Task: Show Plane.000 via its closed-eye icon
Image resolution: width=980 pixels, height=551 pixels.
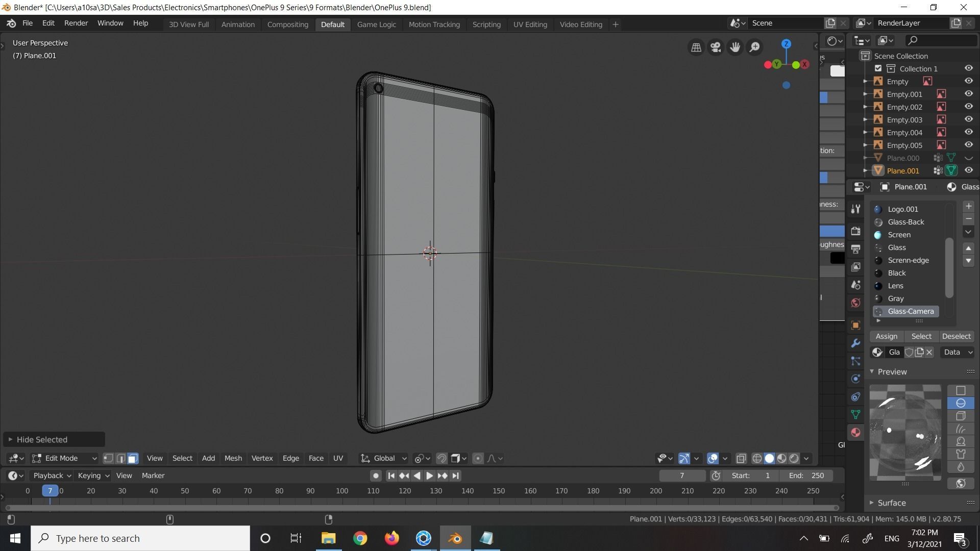Action: click(968, 158)
